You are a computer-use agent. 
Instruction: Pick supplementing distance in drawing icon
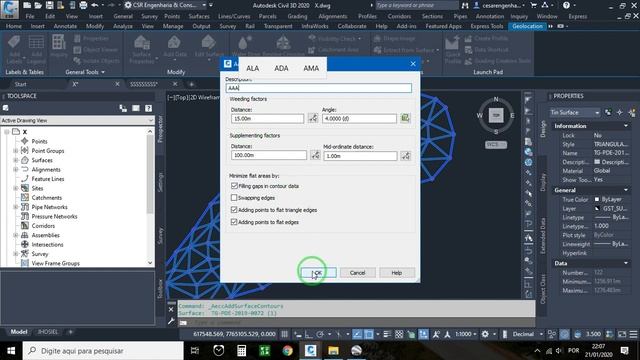pyautogui.click(x=315, y=155)
